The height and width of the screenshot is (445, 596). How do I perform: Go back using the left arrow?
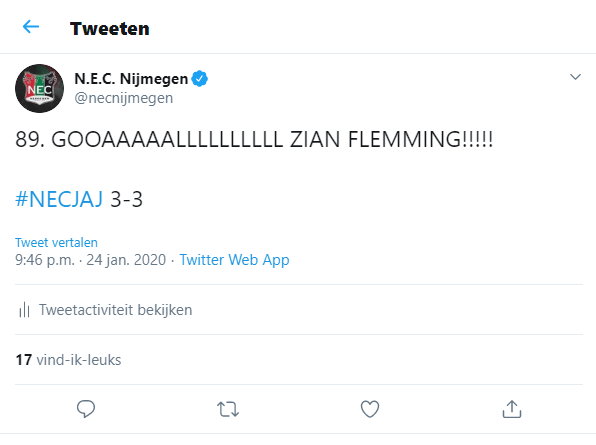[x=31, y=27]
